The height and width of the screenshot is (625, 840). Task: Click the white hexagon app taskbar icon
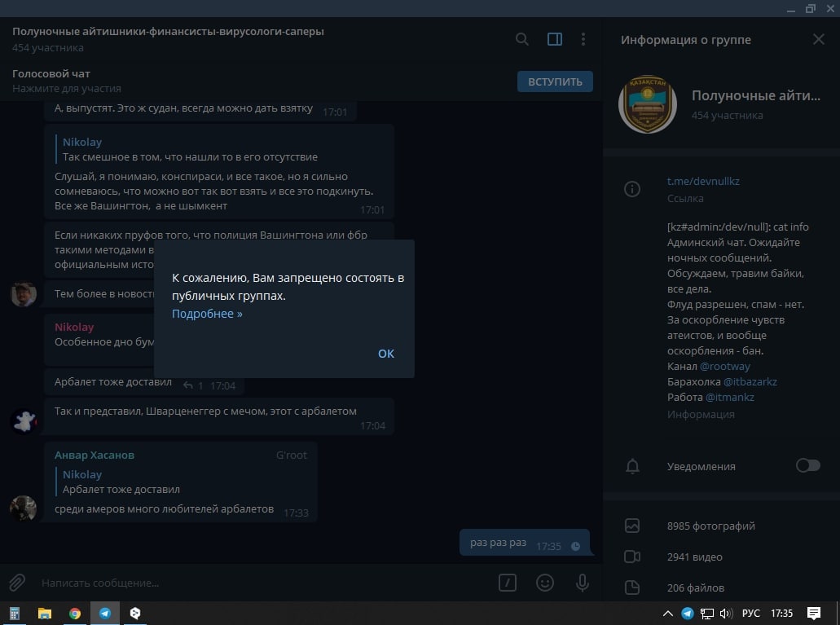pyautogui.click(x=135, y=614)
